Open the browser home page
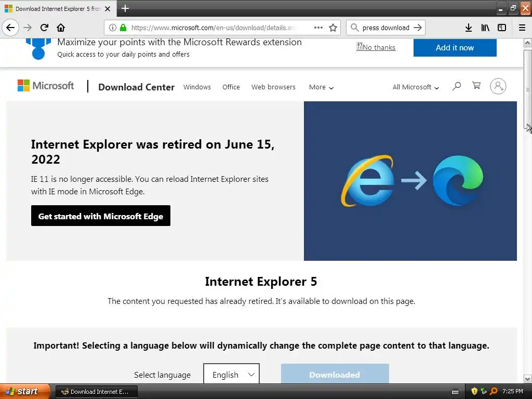Viewport: 532px width, 399px height. [x=61, y=28]
